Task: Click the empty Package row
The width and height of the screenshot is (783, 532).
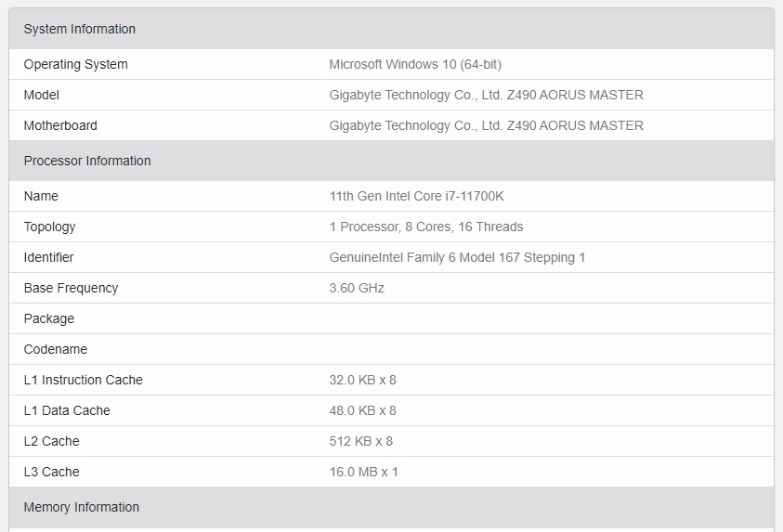Action: [x=392, y=318]
